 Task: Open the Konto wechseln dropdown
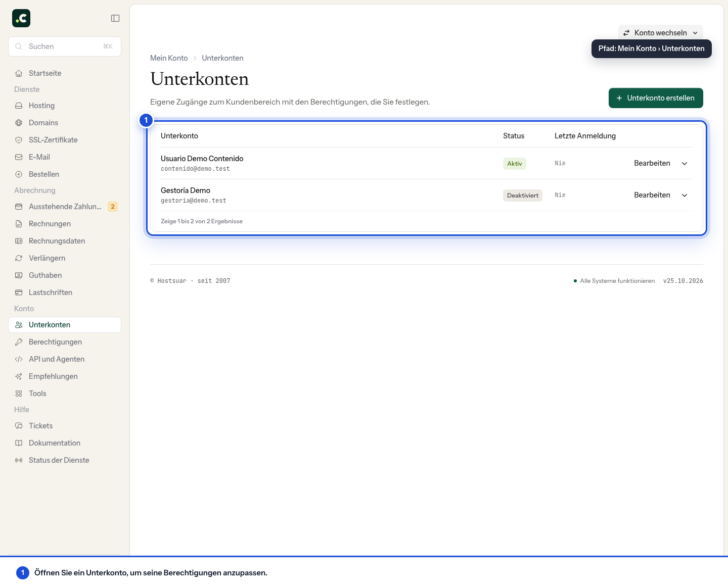[x=660, y=33]
